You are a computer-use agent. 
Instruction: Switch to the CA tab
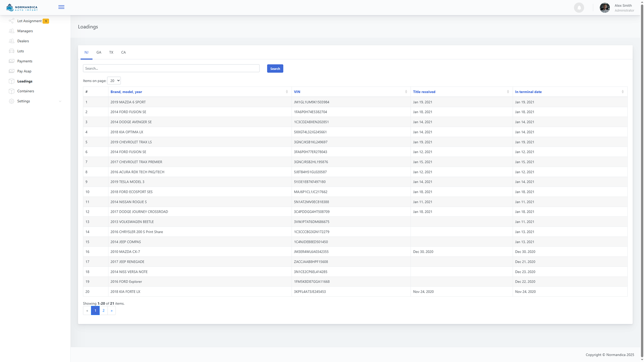pos(123,52)
